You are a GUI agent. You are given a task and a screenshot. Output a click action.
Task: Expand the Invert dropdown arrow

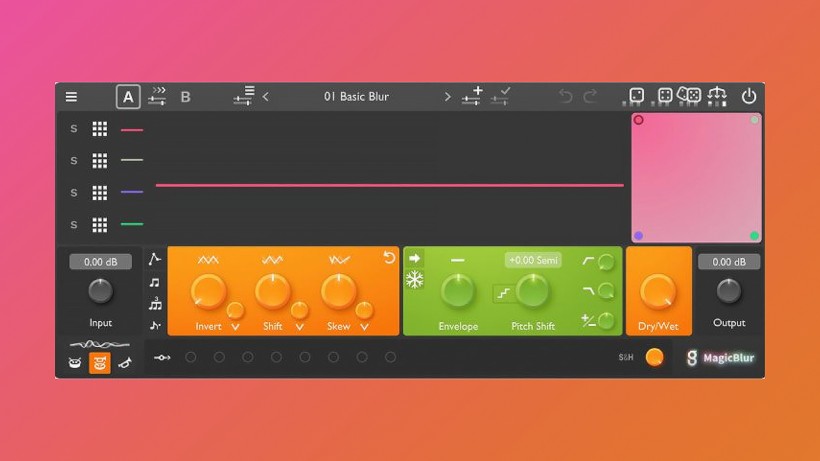(x=235, y=327)
